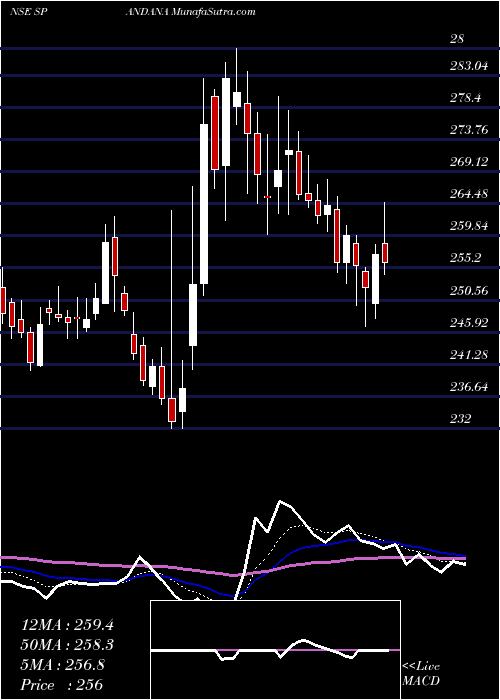Viewport: 500px width, 700px height.
Task: Click the 250.56 price axis label
Action: (470, 291)
